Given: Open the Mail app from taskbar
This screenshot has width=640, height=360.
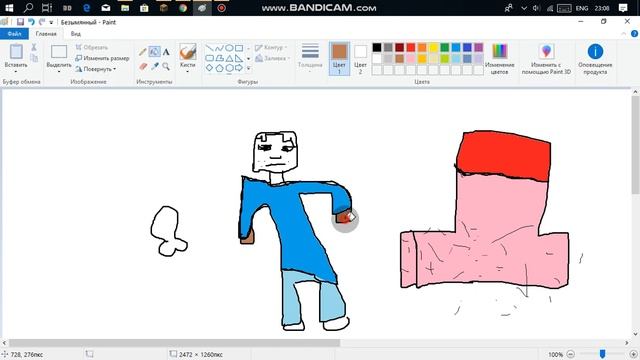Looking at the screenshot, I should click(x=106, y=8).
